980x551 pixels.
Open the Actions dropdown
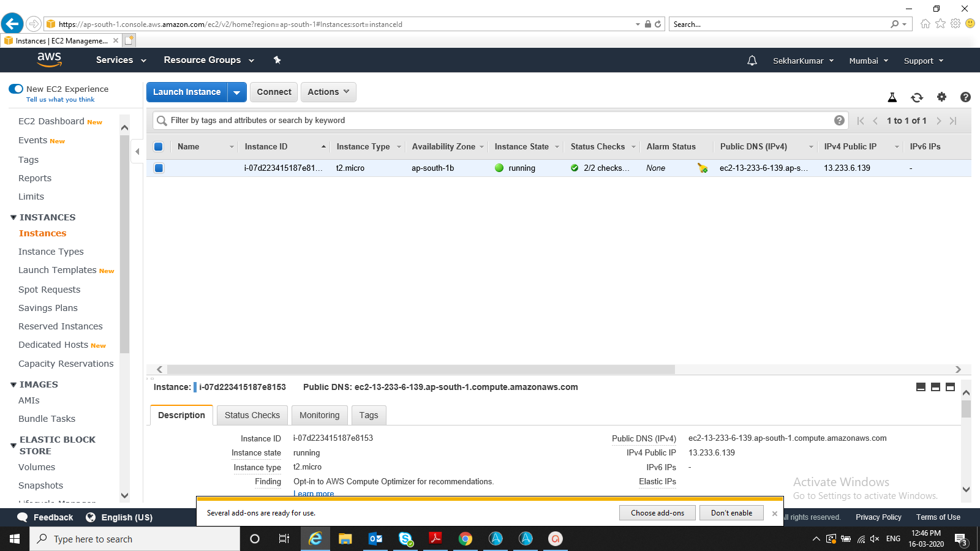point(328,92)
